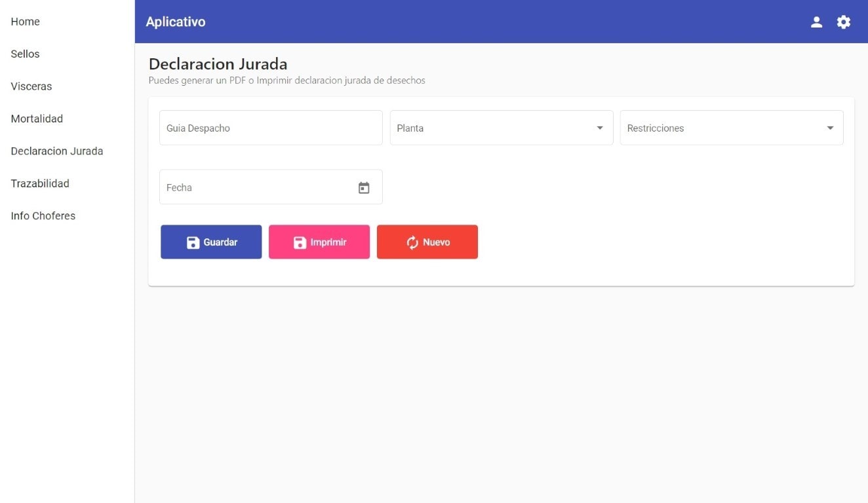868x503 pixels.
Task: Click the Declaracion Jurada page heading
Action: click(218, 64)
